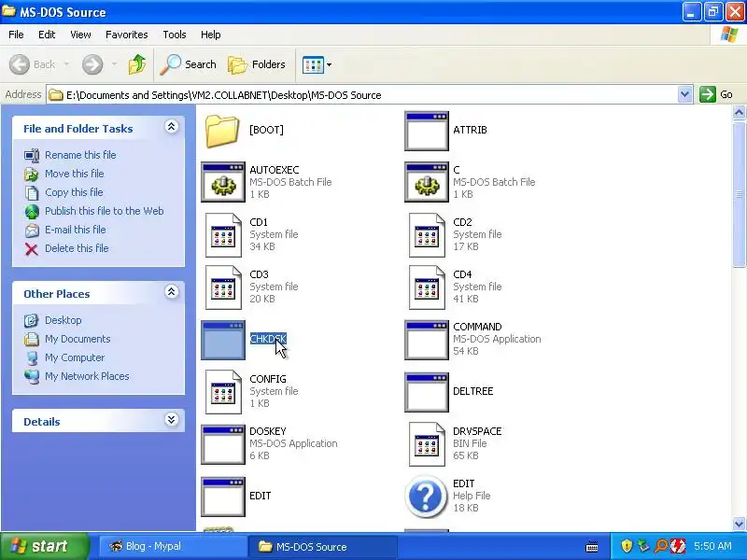Open the Views dropdown arrow
The image size is (747, 560).
click(x=330, y=64)
